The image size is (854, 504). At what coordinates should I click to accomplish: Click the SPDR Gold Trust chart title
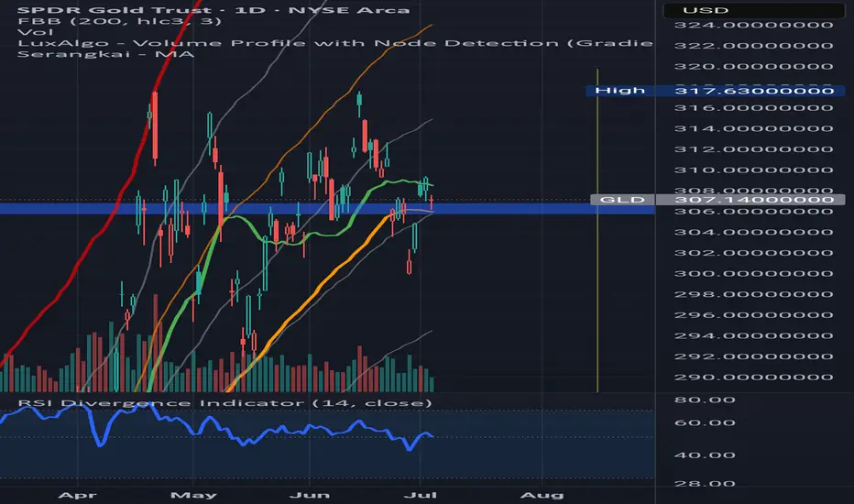213,10
